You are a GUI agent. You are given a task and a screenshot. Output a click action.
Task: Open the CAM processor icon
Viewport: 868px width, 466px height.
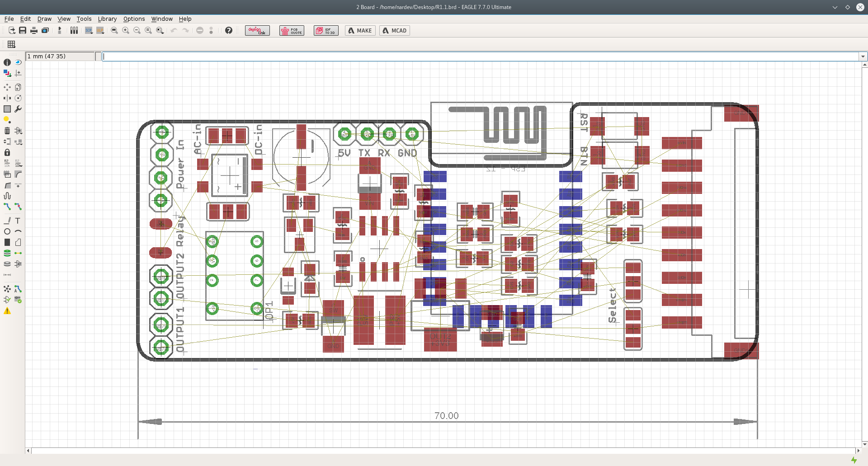click(45, 30)
